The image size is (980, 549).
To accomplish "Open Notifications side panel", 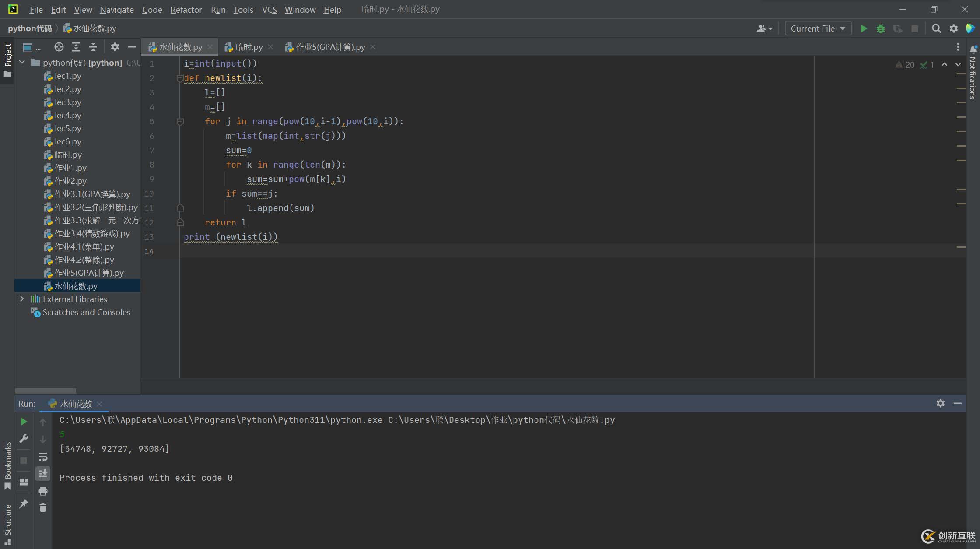I will pyautogui.click(x=973, y=72).
